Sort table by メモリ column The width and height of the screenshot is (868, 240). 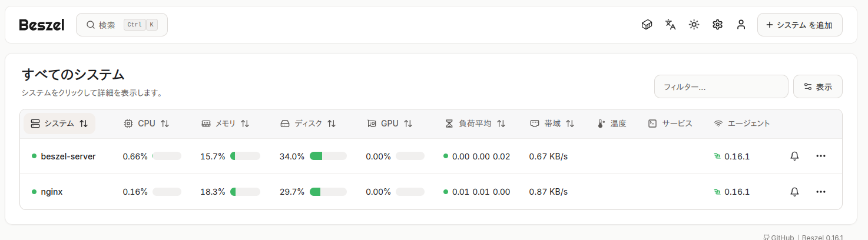coord(226,124)
